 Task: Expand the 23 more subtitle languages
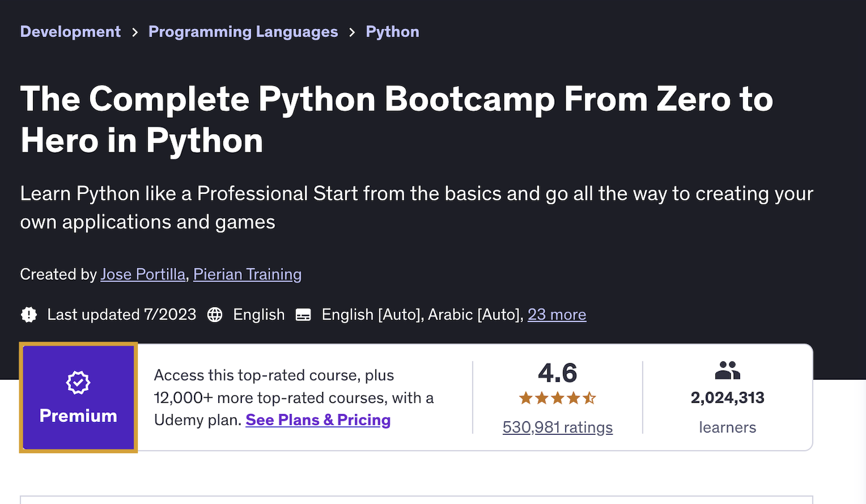coord(557,315)
